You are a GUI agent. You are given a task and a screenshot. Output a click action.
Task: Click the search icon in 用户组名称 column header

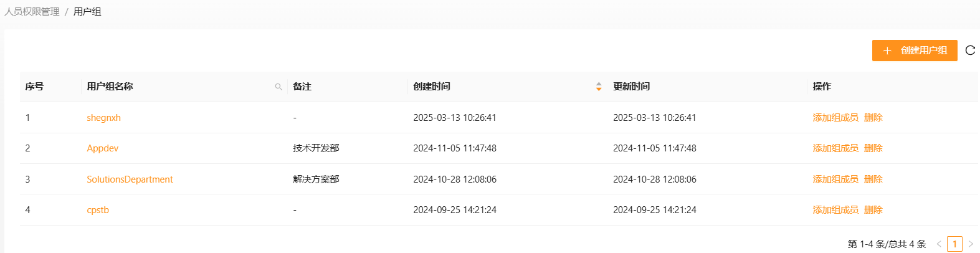pyautogui.click(x=278, y=87)
